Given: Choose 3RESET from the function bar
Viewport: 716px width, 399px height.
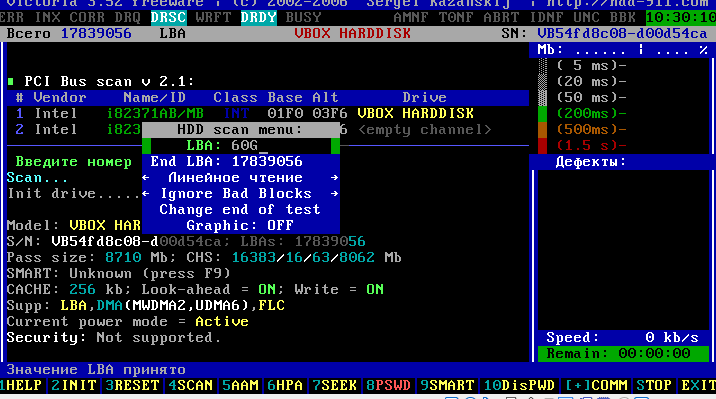Looking at the screenshot, I should pos(132,385).
